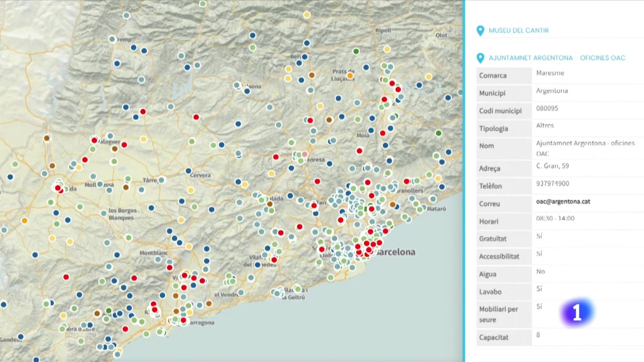The height and width of the screenshot is (362, 644).
Task: Click the pink marker above Manresa
Action: (305, 154)
